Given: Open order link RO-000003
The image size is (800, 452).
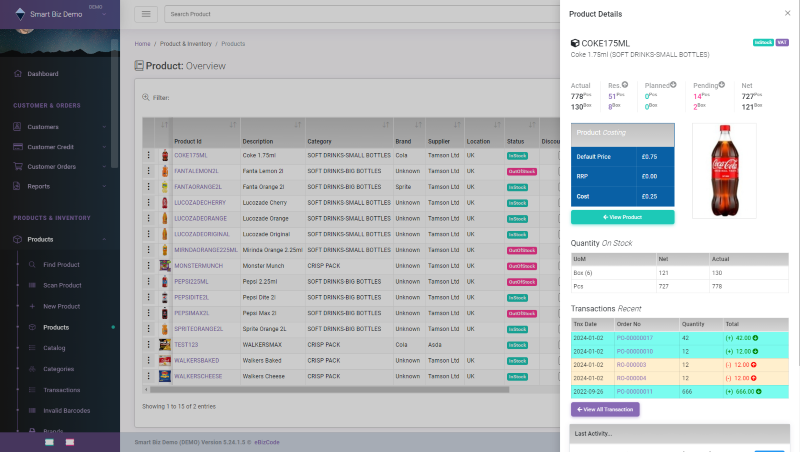Looking at the screenshot, I should coord(631,365).
